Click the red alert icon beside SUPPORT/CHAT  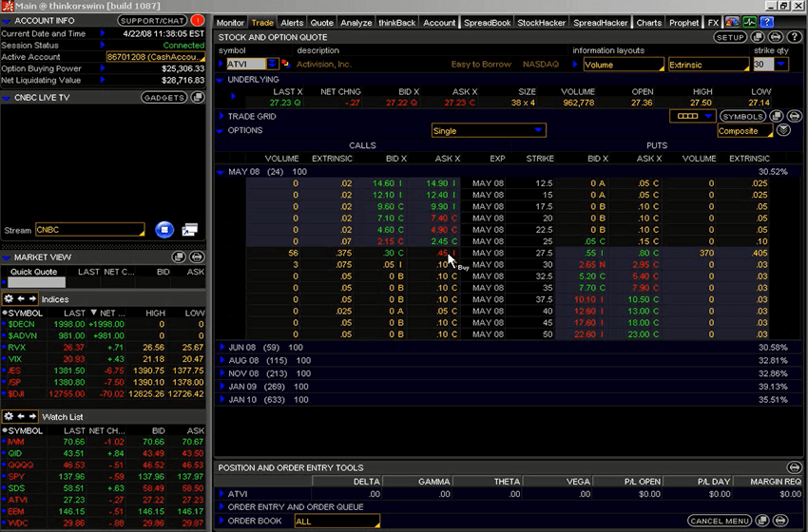[197, 21]
